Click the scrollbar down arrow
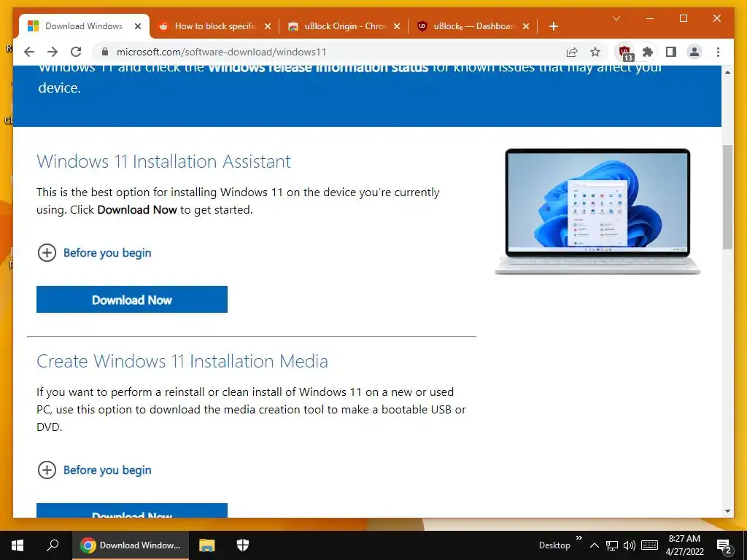Viewport: 747px width, 560px height. [x=727, y=511]
